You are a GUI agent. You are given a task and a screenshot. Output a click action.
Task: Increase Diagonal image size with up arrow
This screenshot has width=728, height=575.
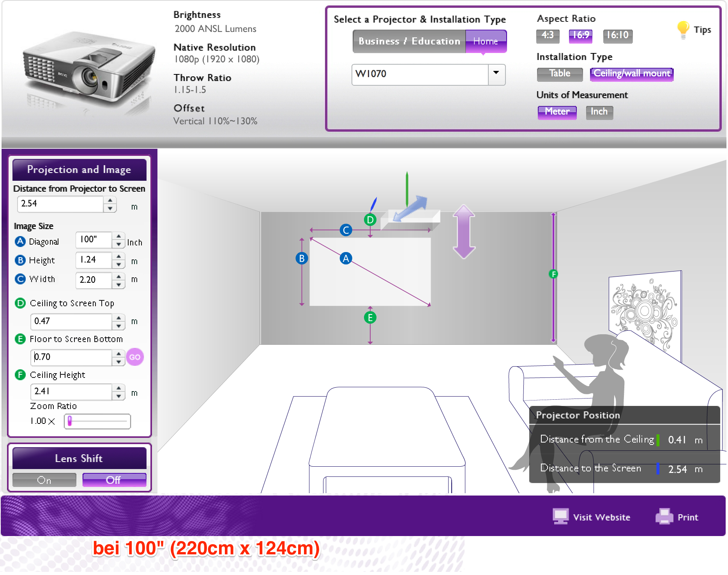(118, 236)
